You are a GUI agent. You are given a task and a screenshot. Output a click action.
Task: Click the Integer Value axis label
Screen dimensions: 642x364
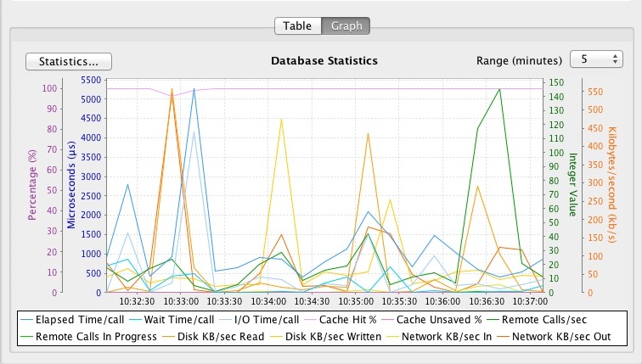[x=572, y=185]
